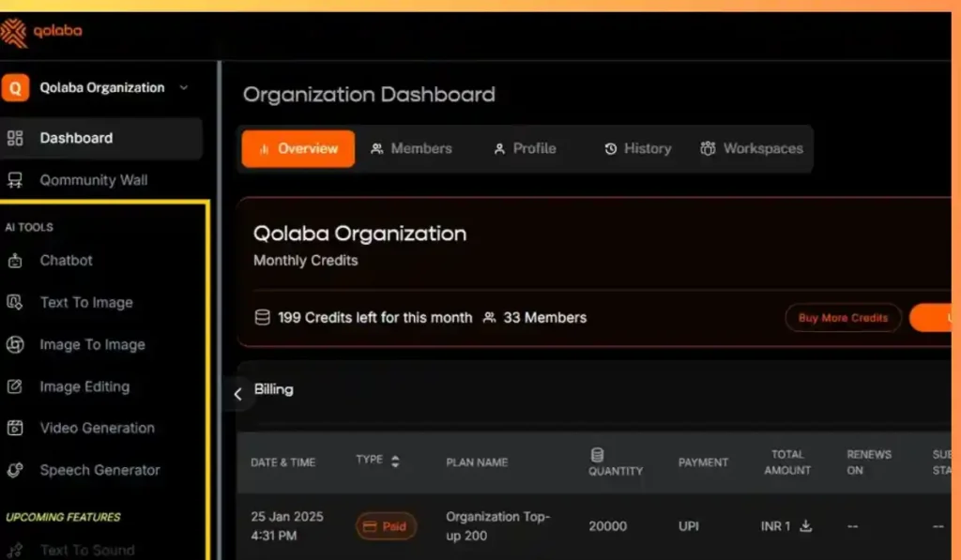The width and height of the screenshot is (961, 560).
Task: Click the UPCOMING FEATURES section label
Action: point(63,517)
